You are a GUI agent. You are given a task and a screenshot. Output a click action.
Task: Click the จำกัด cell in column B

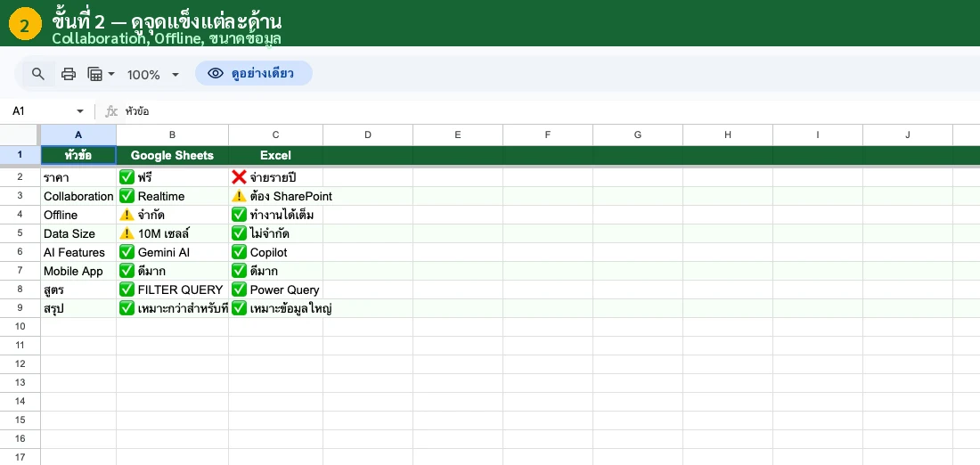tap(173, 215)
